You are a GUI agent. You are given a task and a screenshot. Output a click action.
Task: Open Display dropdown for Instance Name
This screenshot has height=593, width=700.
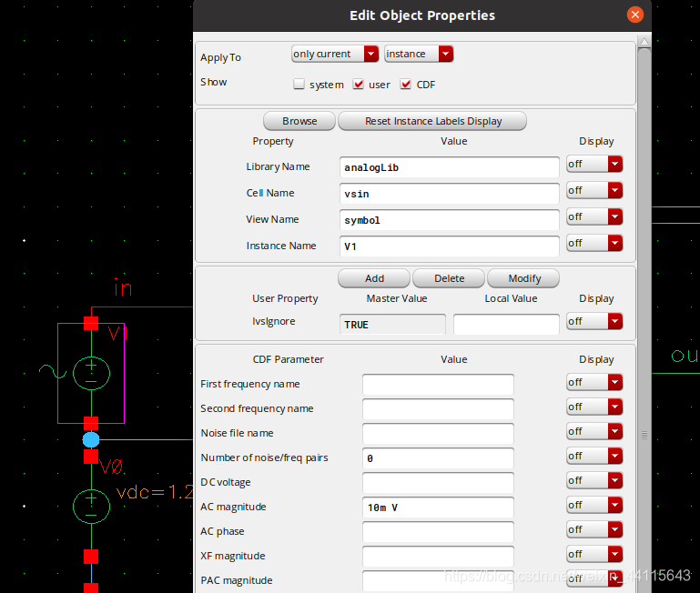point(594,243)
